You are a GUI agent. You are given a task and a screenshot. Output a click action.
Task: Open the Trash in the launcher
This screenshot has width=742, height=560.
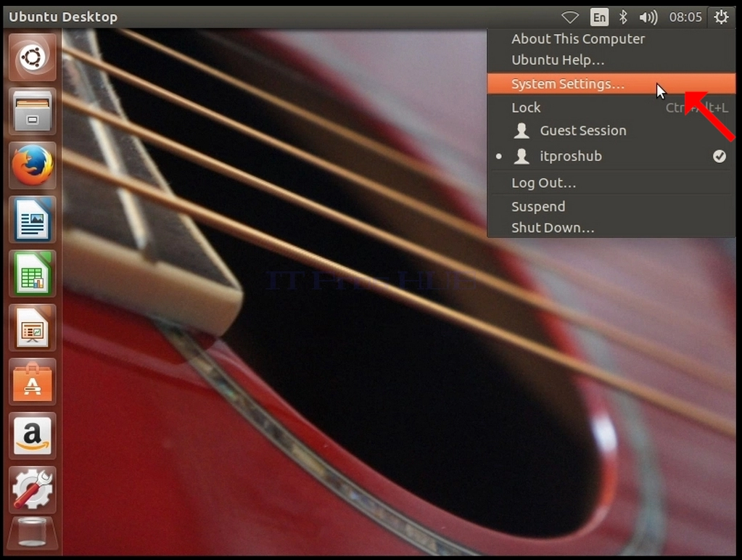[32, 535]
